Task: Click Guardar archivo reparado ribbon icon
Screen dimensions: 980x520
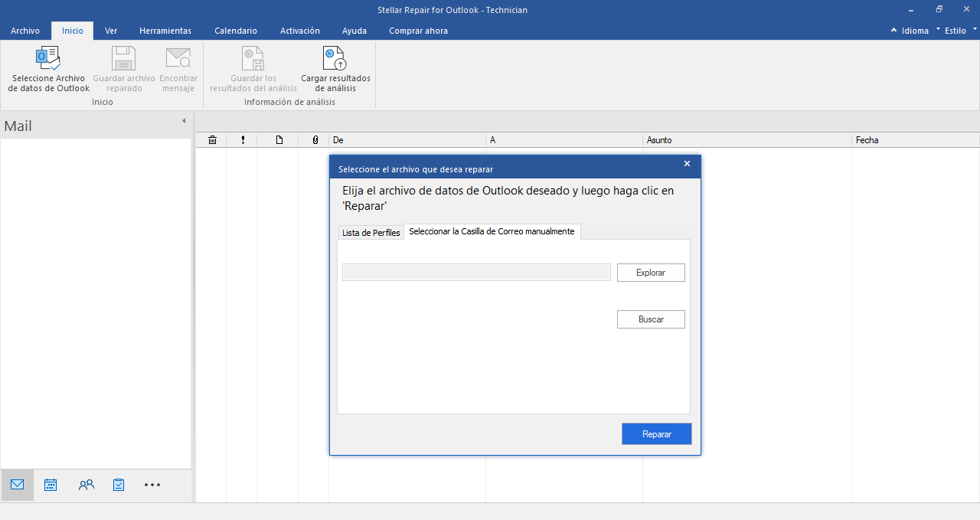Action: coord(123,58)
